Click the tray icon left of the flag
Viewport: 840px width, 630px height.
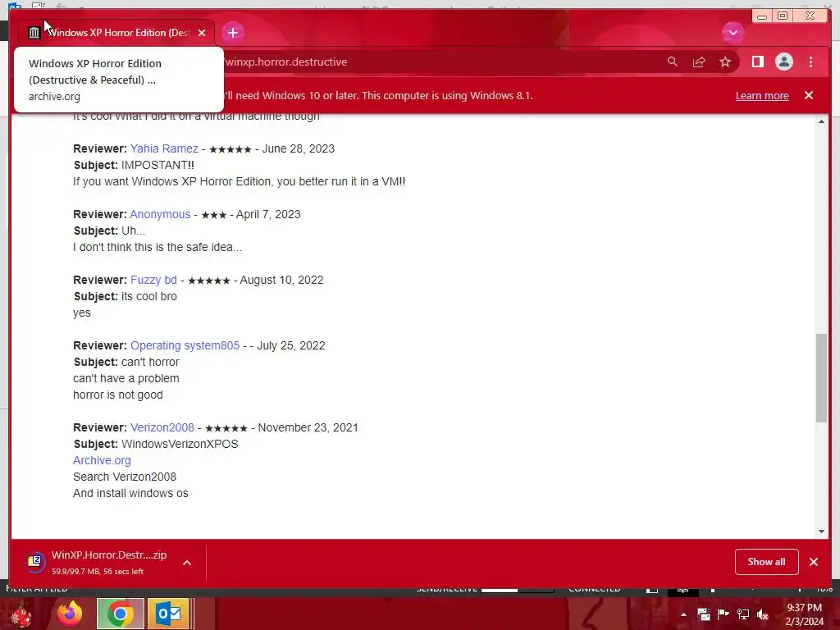tap(703, 614)
